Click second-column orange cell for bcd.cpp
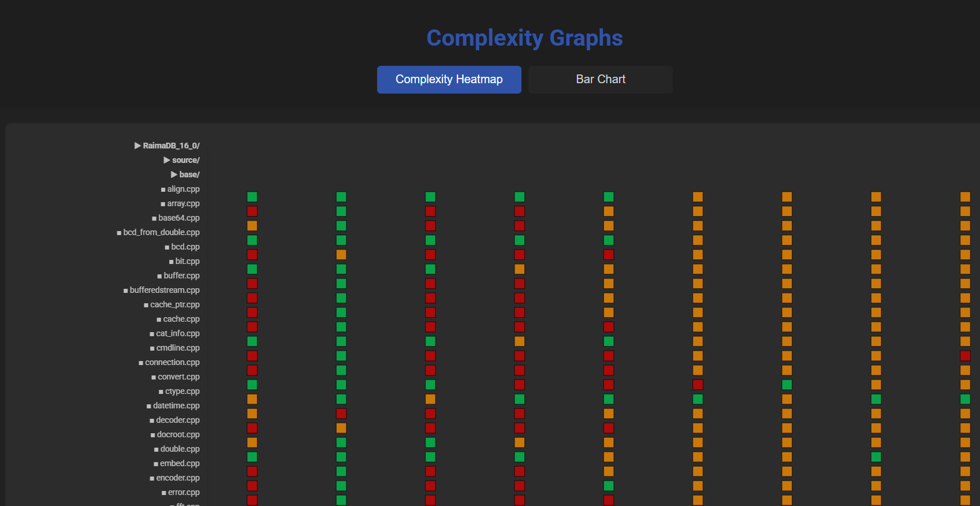The height and width of the screenshot is (506, 980). [341, 255]
